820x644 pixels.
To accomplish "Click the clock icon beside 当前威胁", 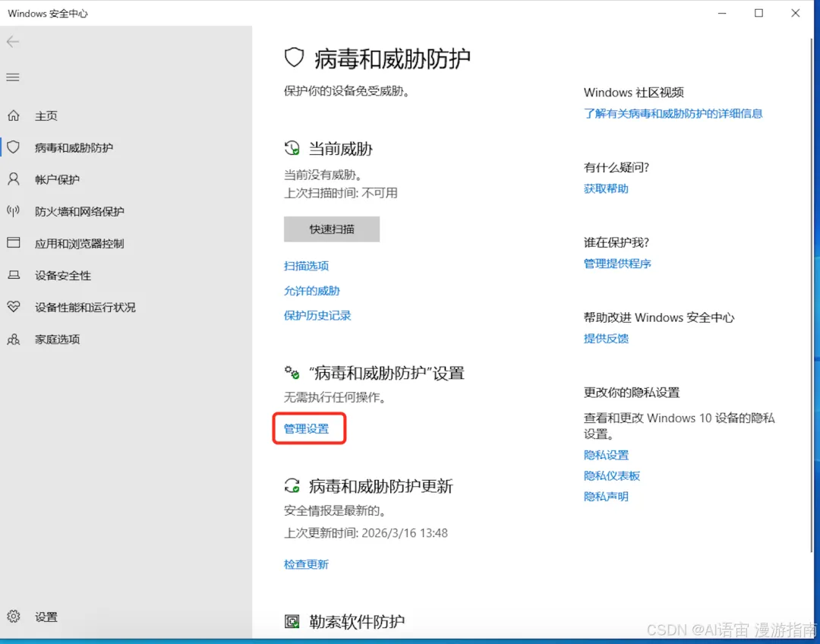I will click(292, 148).
